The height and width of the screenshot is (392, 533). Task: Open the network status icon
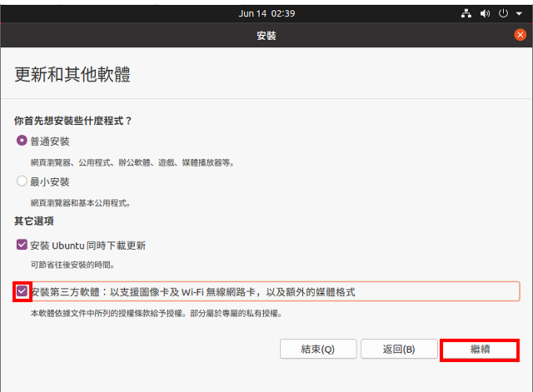click(x=466, y=13)
